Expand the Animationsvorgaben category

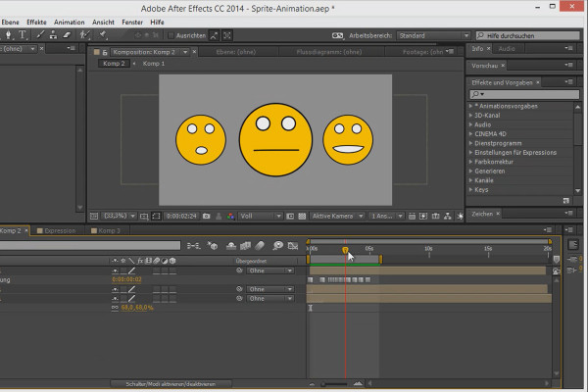(470, 106)
